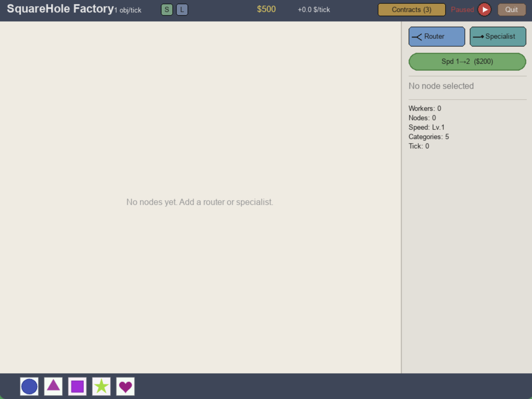Click the empty factory canvas message
Image resolution: width=532 pixels, height=399 pixels.
coord(200,202)
